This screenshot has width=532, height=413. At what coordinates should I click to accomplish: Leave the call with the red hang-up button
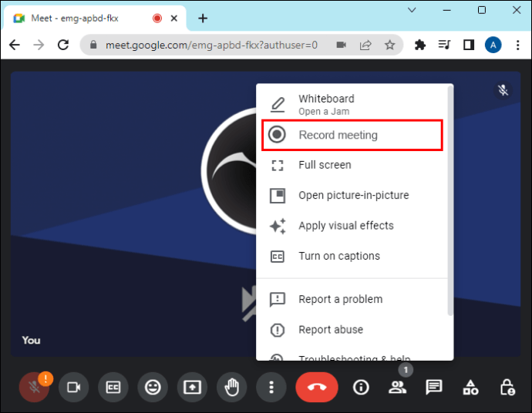(x=317, y=388)
